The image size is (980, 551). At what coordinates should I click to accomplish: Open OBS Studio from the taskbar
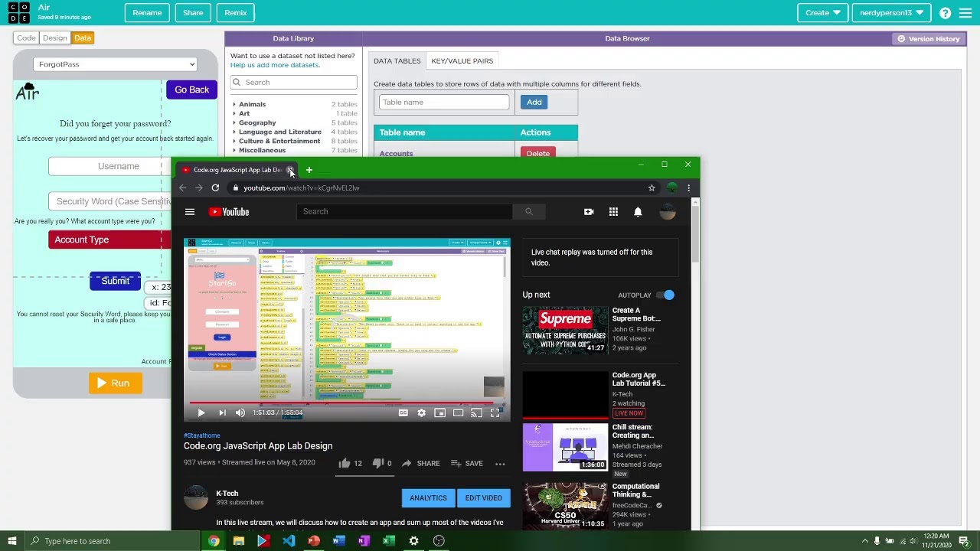click(x=439, y=541)
